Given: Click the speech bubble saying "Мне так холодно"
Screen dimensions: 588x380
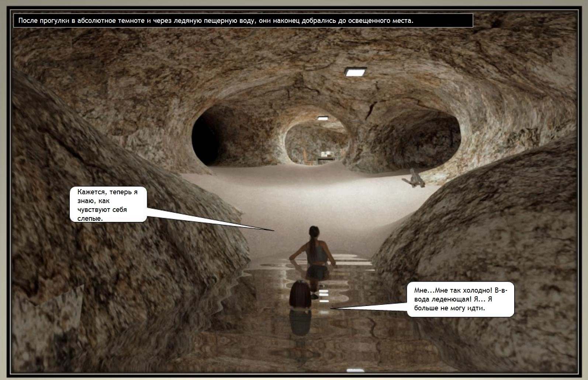Looking at the screenshot, I should click(x=460, y=299).
